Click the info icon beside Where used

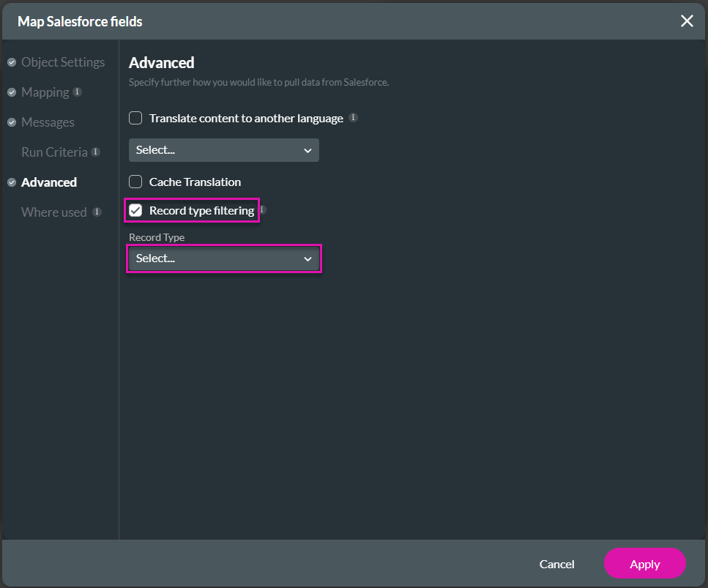pyautogui.click(x=97, y=212)
